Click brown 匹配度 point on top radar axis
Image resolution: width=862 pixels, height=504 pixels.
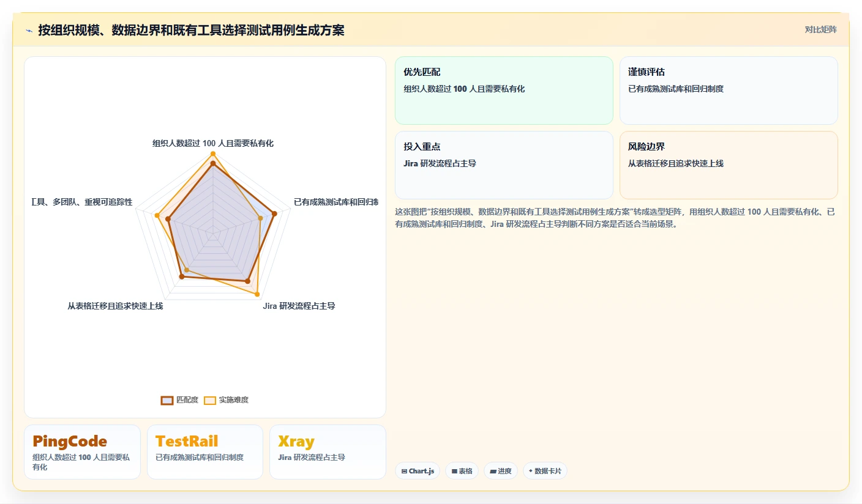(x=213, y=164)
